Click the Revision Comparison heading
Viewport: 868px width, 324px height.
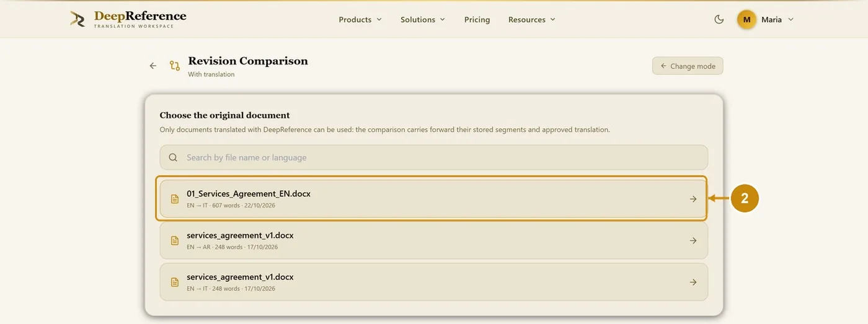click(248, 61)
